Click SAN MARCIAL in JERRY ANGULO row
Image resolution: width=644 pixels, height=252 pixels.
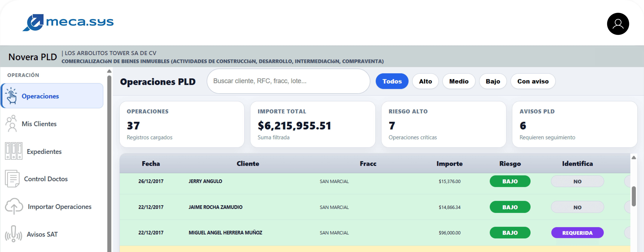pos(334,181)
